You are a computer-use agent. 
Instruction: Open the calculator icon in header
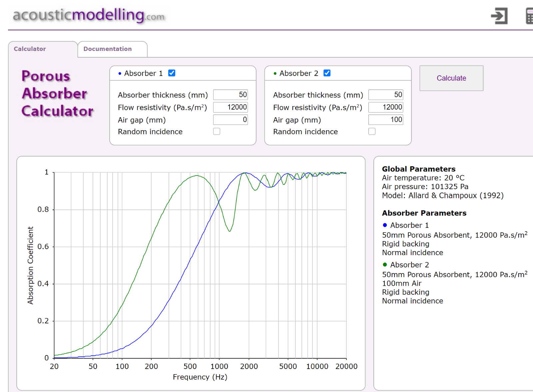coord(529,16)
